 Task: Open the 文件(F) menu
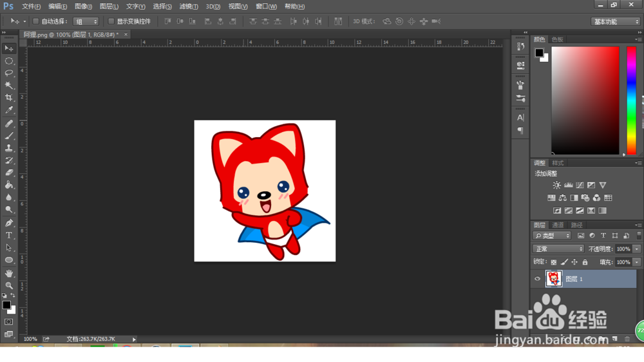click(x=31, y=6)
